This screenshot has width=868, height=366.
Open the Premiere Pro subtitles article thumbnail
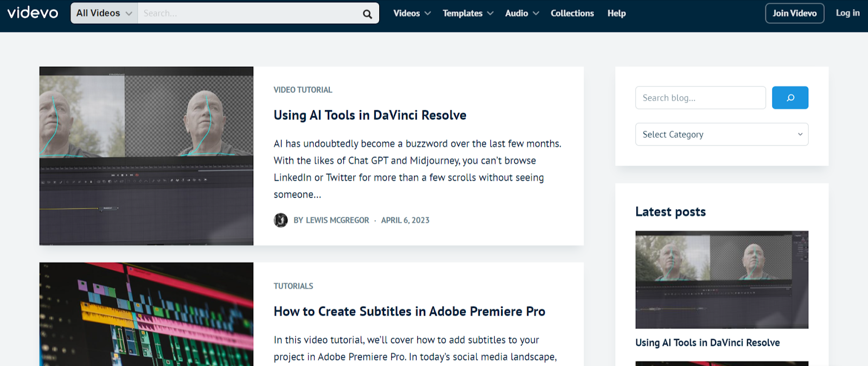(x=146, y=314)
